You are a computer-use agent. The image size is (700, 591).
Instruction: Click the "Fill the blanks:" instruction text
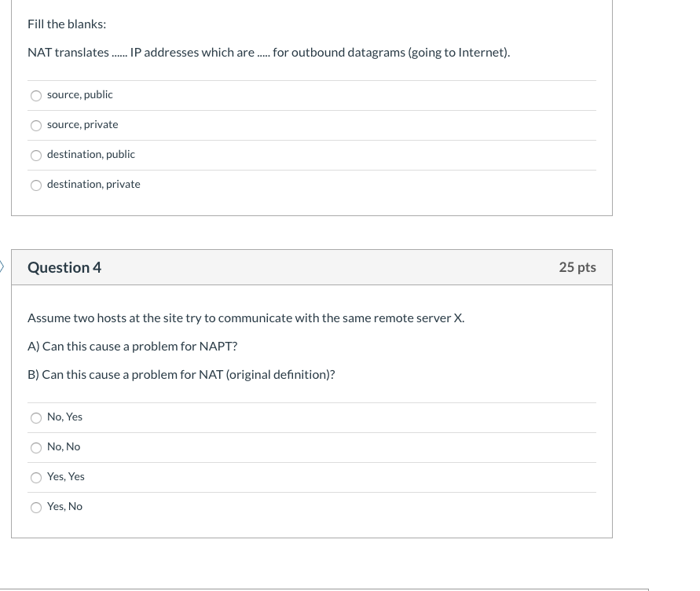67,24
